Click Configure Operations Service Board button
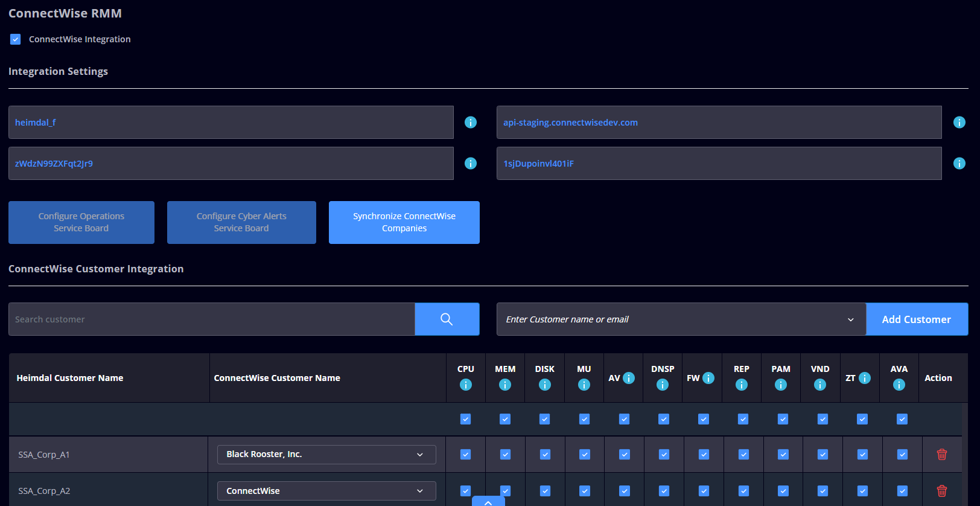The height and width of the screenshot is (506, 980). point(81,222)
